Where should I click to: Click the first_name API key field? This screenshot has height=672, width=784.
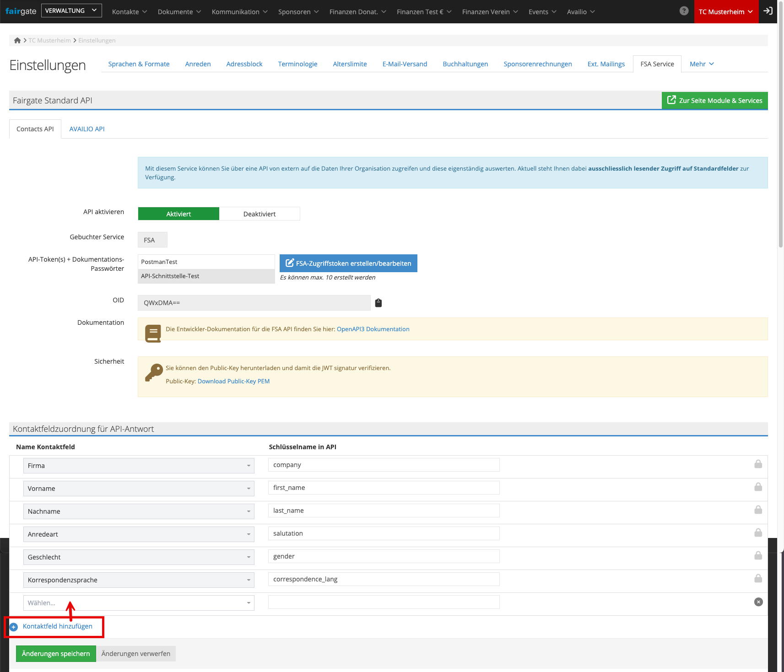pyautogui.click(x=384, y=488)
